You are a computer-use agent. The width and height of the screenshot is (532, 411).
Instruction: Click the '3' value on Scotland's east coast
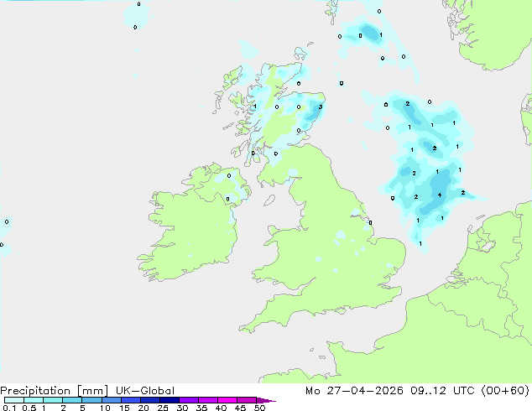tap(321, 107)
